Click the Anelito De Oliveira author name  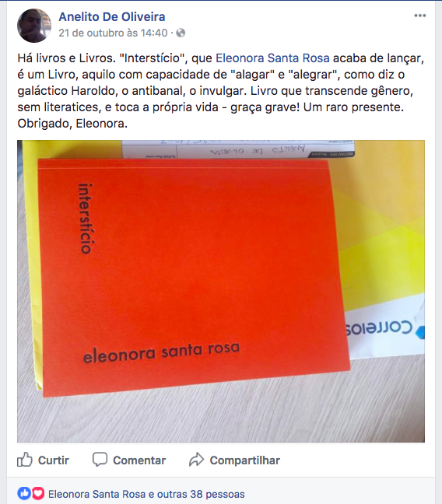coord(112,16)
